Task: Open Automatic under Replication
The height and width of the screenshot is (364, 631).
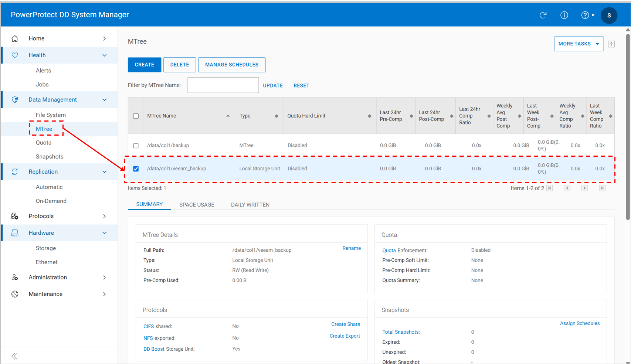Action: click(x=49, y=187)
